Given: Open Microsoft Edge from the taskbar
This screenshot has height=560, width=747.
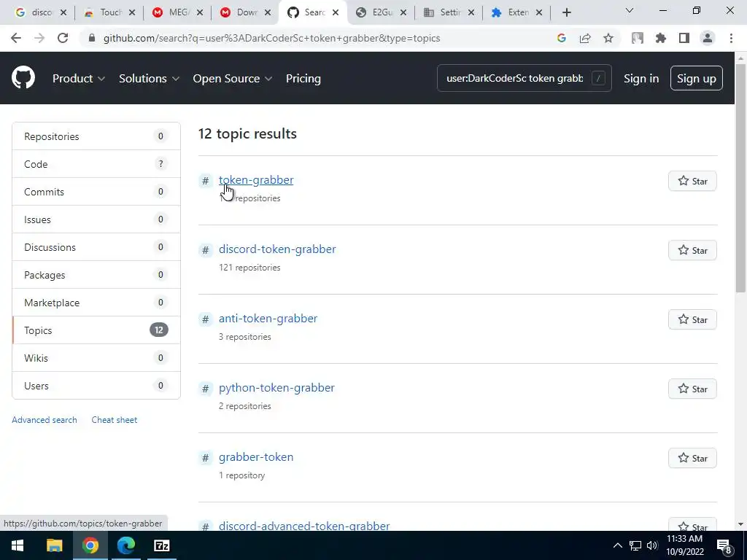Looking at the screenshot, I should [x=126, y=545].
